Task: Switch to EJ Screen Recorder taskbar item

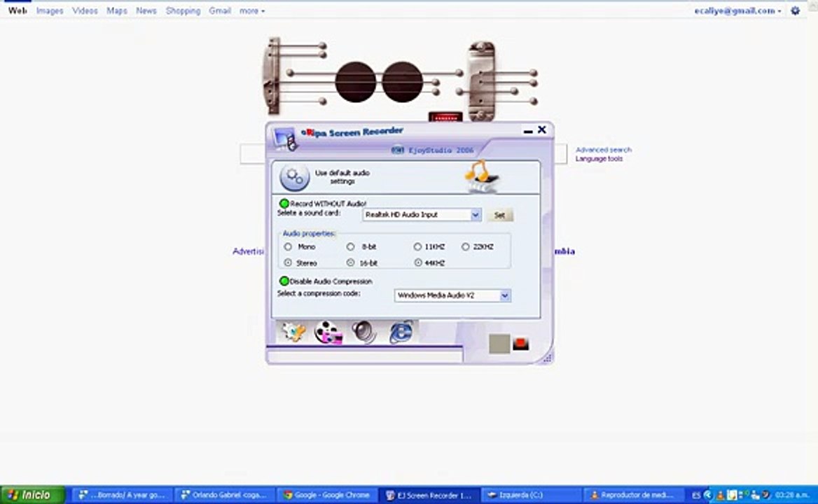Action: tap(429, 495)
